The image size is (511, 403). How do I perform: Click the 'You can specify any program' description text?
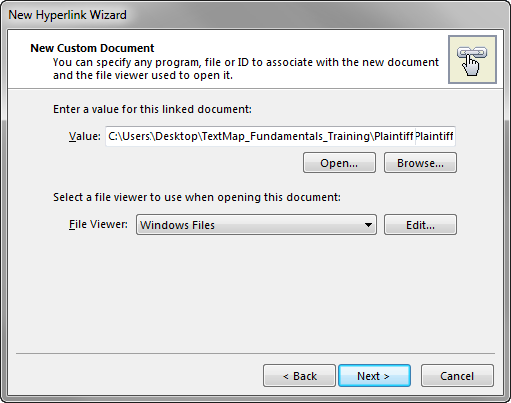pyautogui.click(x=246, y=69)
